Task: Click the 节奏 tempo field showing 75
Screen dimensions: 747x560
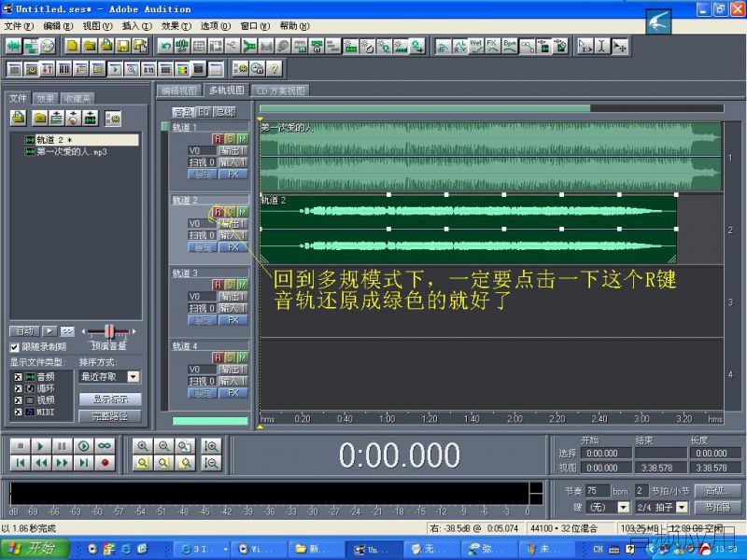Action: click(598, 491)
